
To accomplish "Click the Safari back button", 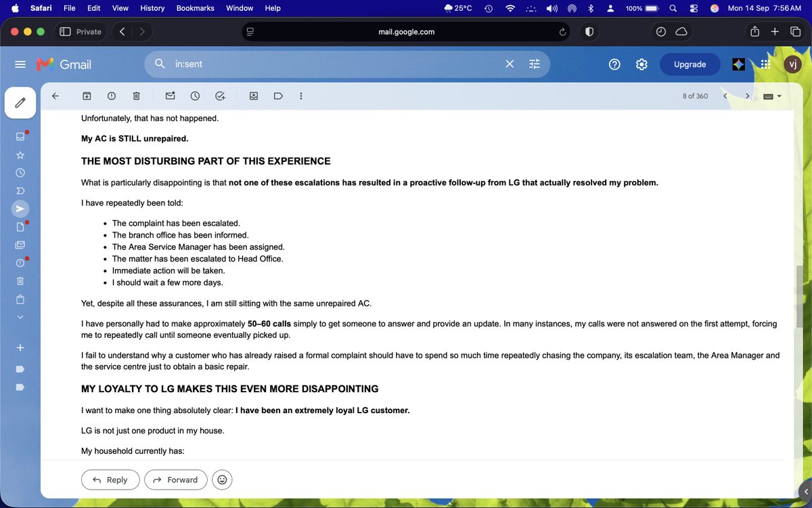I will pyautogui.click(x=122, y=31).
